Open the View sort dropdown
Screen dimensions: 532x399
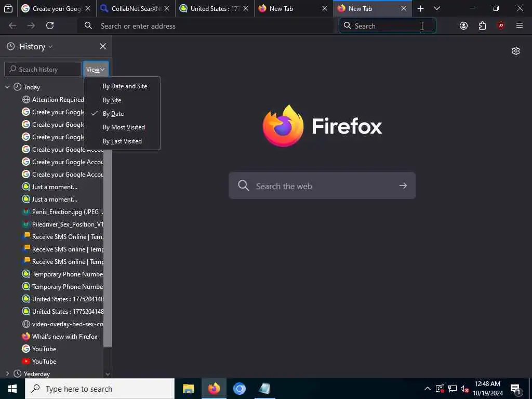tap(96, 70)
